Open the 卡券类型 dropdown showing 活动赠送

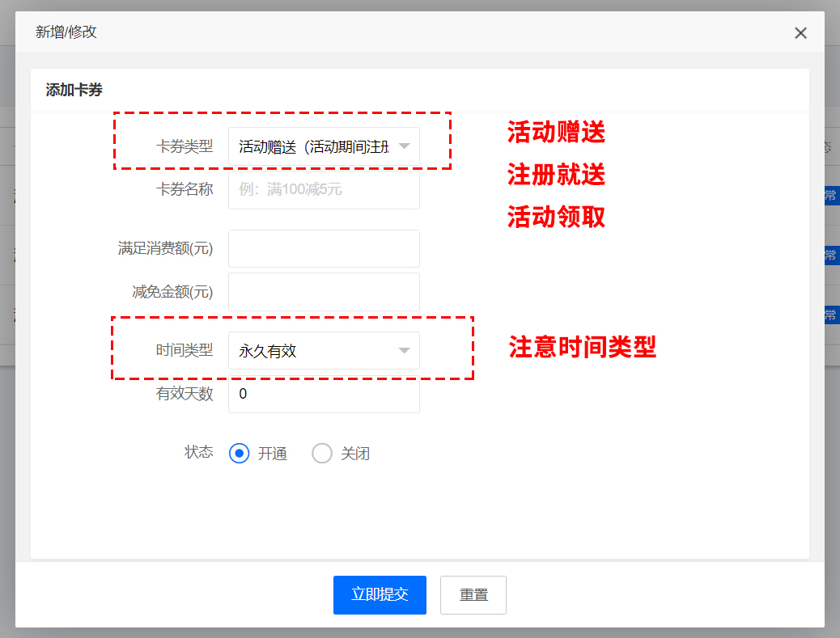314,146
